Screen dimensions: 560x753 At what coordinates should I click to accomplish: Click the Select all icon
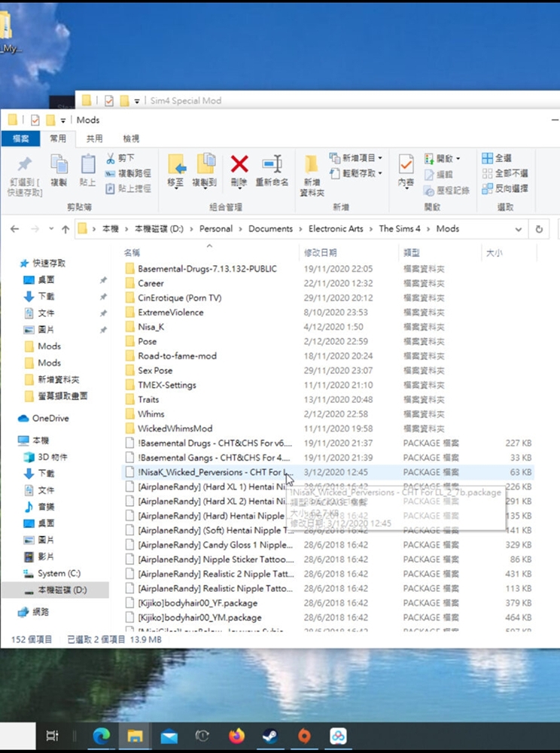487,158
